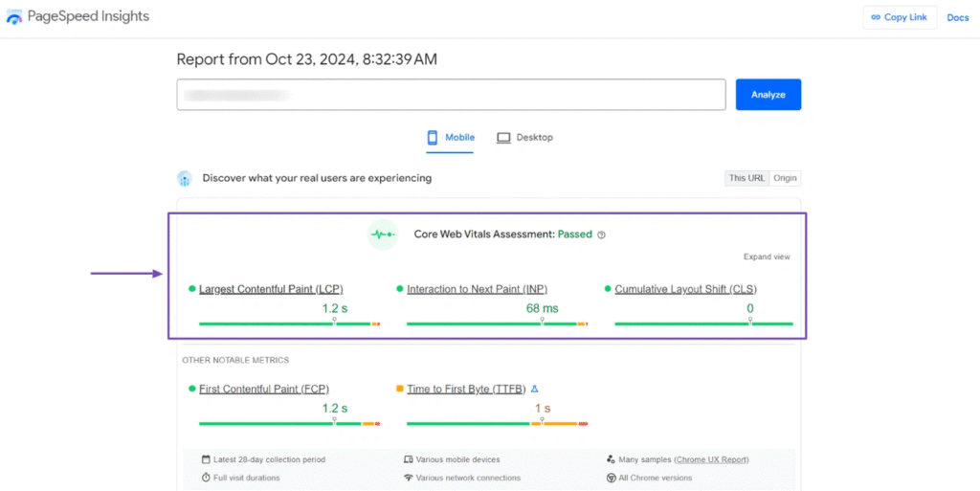Open the Docs link
This screenshot has height=491, width=980.
pyautogui.click(x=958, y=17)
